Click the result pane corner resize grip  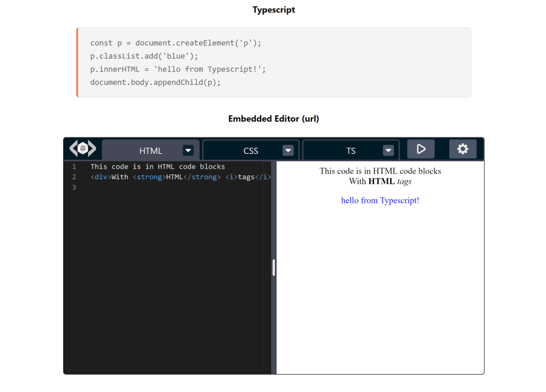[x=481, y=372]
